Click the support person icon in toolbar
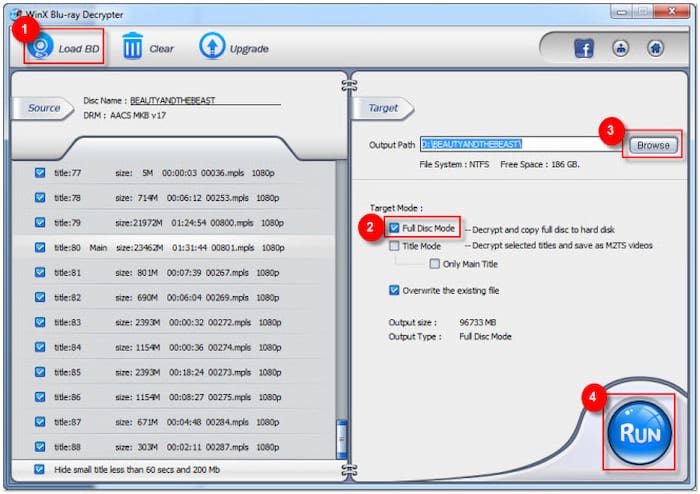700x494 pixels. click(x=621, y=48)
